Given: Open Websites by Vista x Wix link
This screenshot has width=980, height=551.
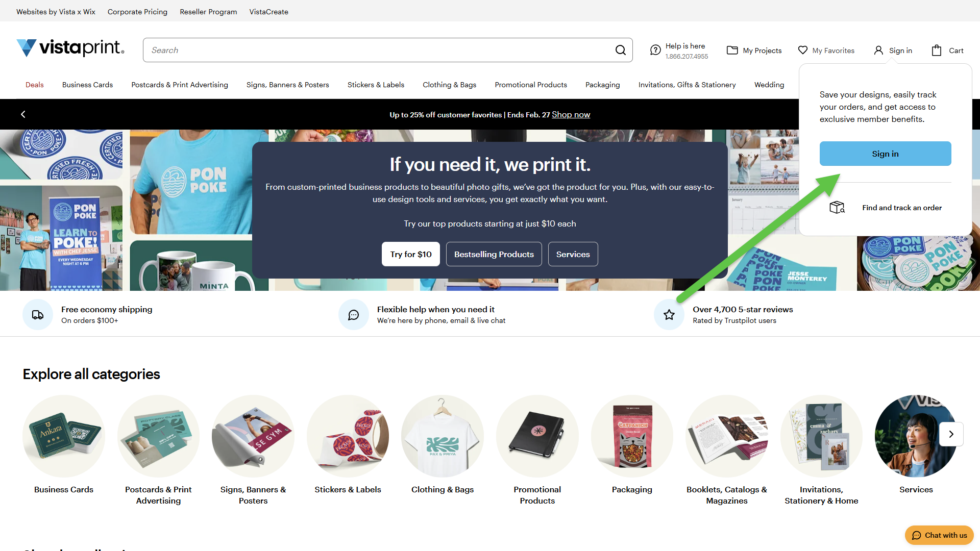Looking at the screenshot, I should [x=56, y=12].
